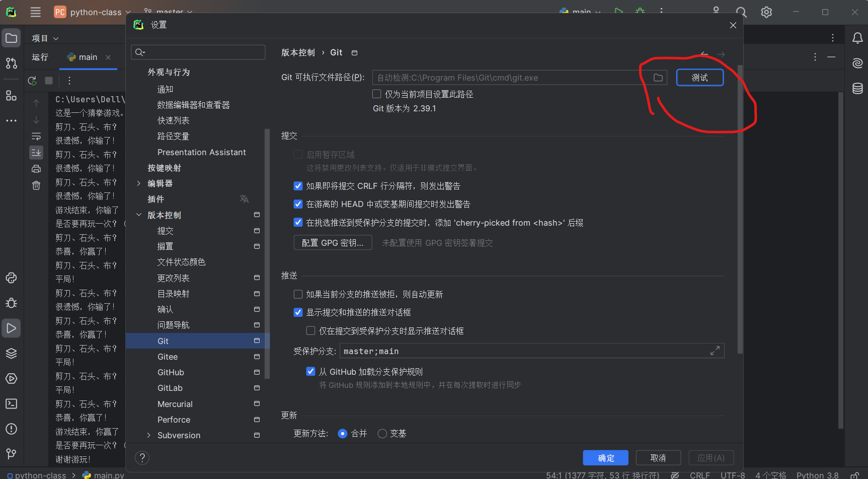The height and width of the screenshot is (479, 868).
Task: Stop the running process square icon
Action: click(49, 81)
